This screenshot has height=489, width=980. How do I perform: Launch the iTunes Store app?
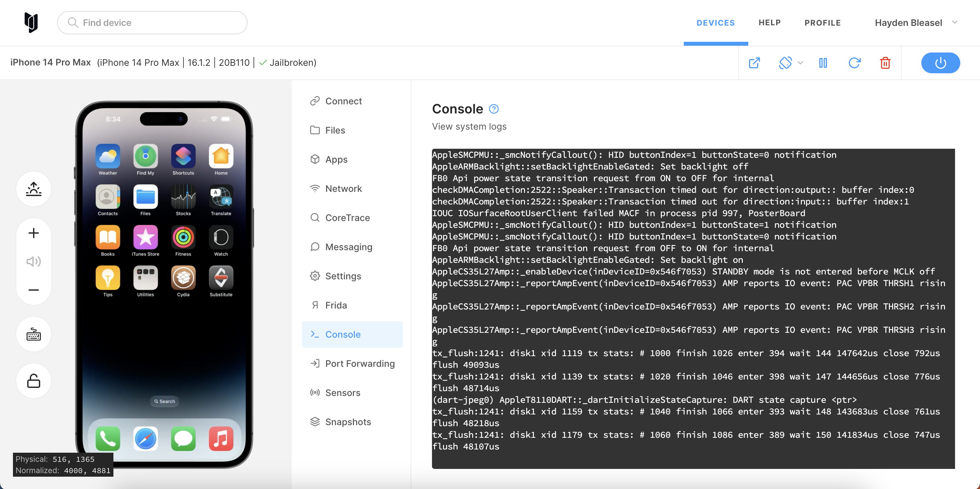[x=145, y=237]
